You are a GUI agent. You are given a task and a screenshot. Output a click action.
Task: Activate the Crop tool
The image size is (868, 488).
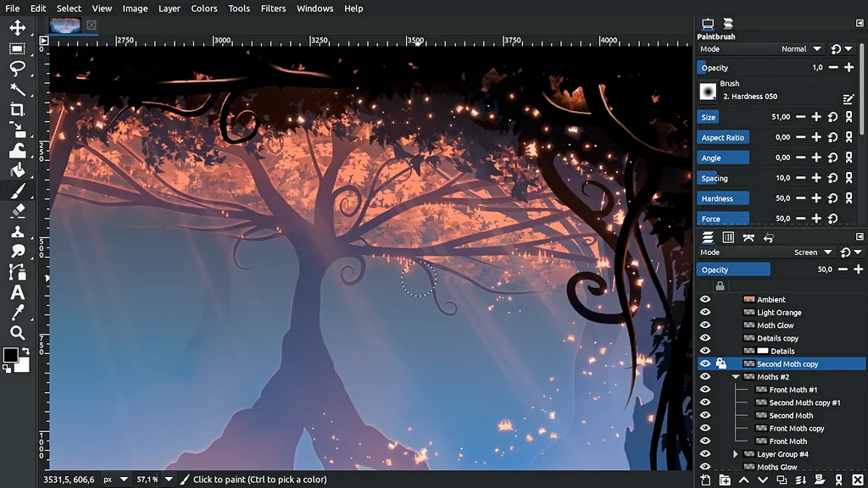coord(17,109)
